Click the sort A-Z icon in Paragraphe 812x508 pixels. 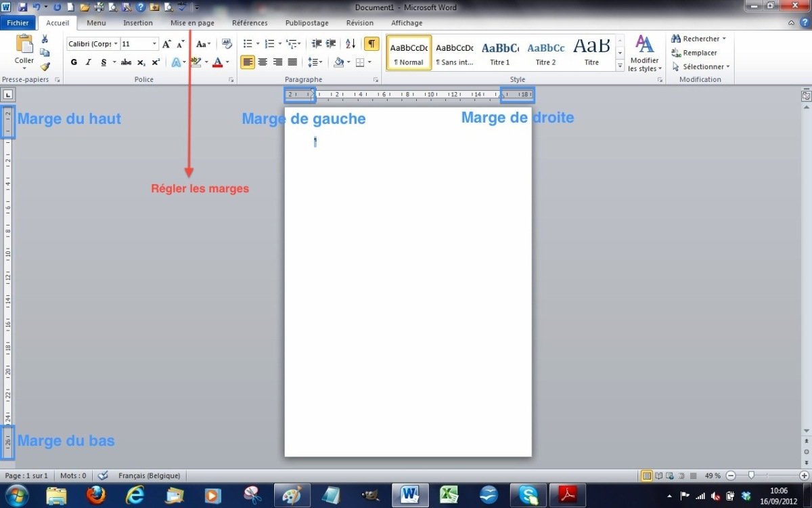point(351,43)
